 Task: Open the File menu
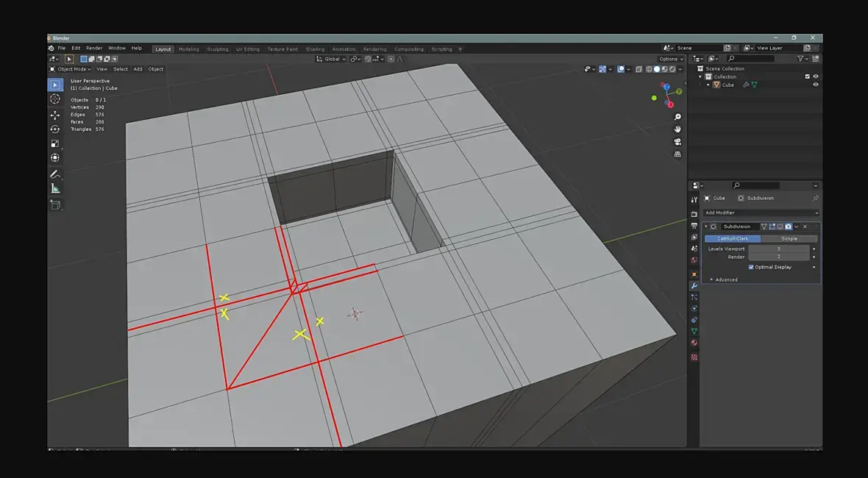point(62,48)
